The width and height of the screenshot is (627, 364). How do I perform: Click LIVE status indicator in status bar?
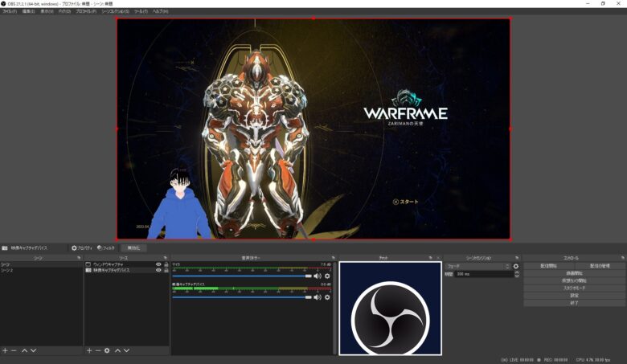tap(517, 360)
